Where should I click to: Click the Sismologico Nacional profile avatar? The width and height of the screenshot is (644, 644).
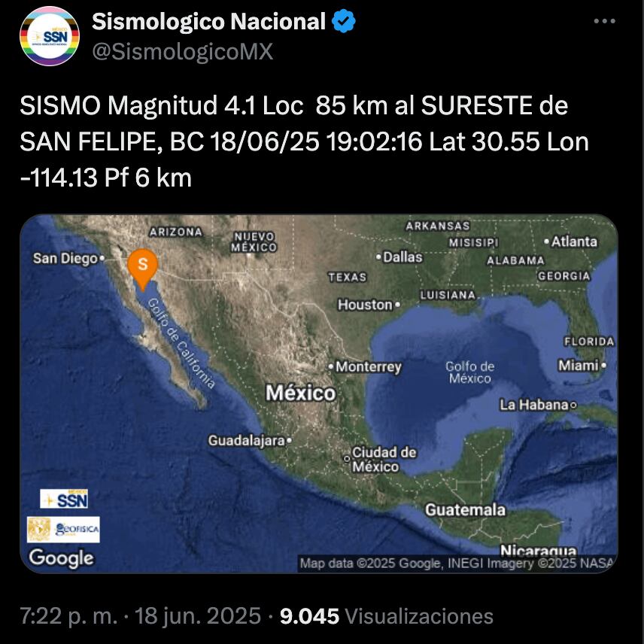50,36
